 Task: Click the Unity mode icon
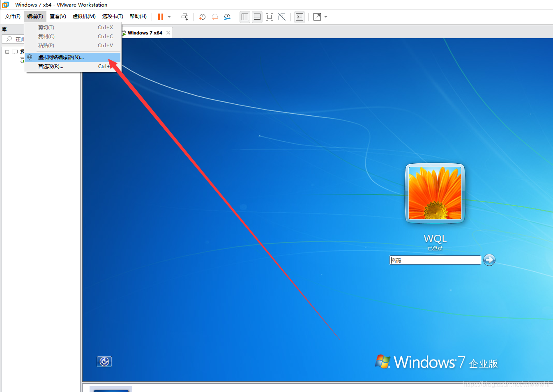[x=282, y=17]
